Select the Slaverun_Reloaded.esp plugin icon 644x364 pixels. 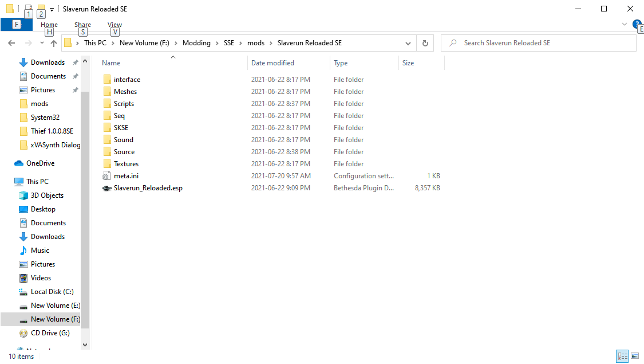point(107,188)
